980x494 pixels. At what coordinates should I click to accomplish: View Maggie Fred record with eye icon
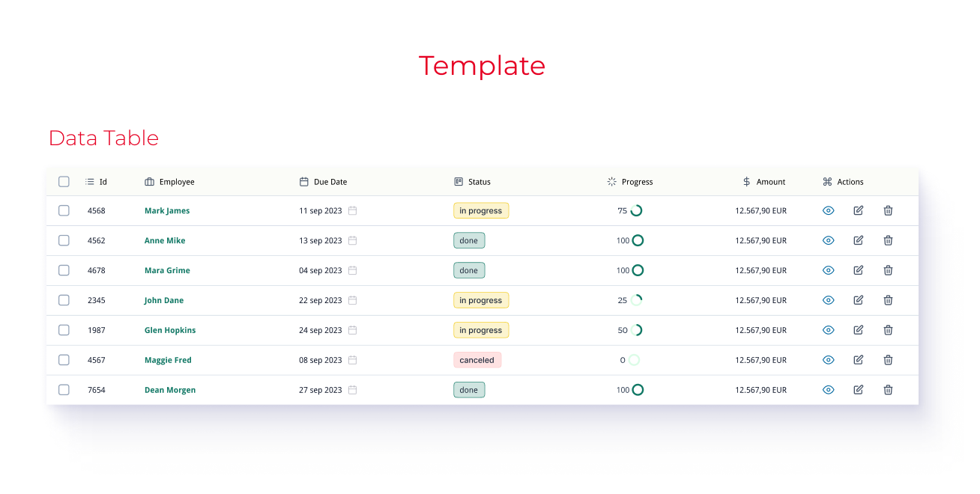[828, 360]
